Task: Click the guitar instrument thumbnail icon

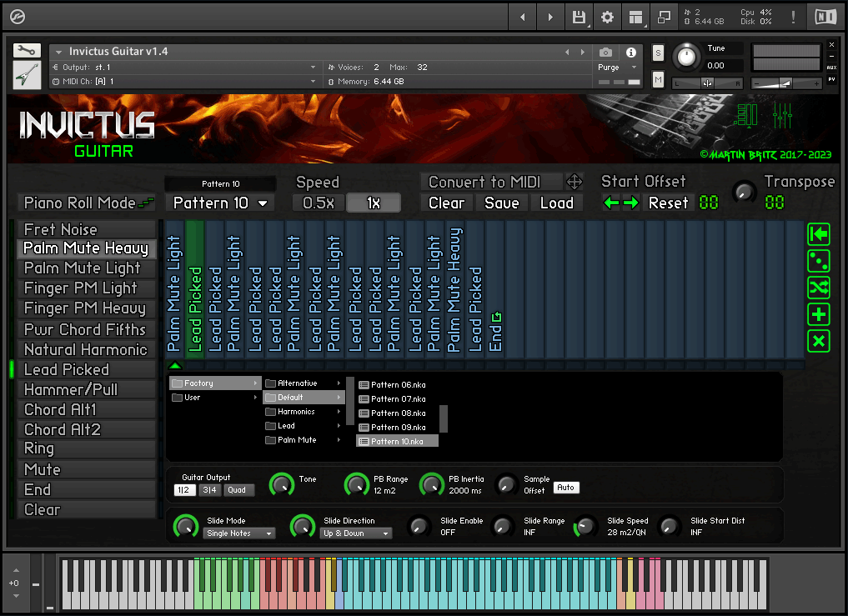Action: (27, 76)
